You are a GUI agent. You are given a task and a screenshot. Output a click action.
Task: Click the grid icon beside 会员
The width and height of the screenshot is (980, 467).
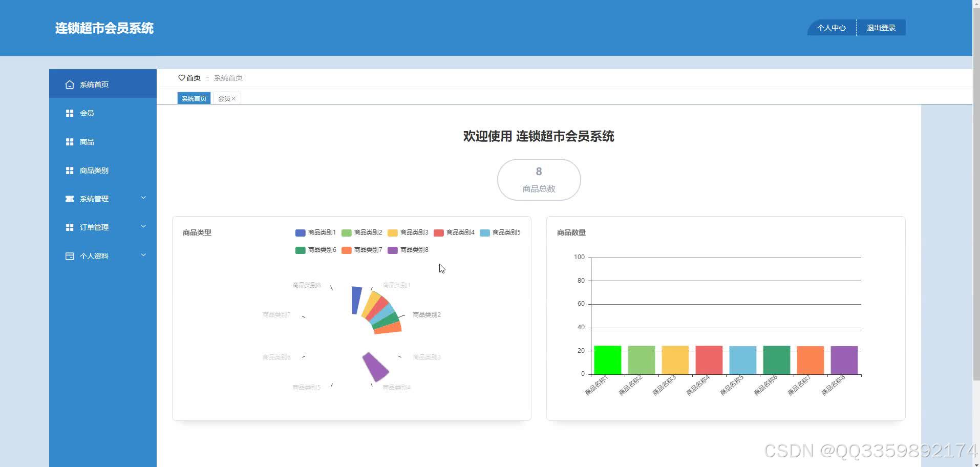[x=70, y=113]
